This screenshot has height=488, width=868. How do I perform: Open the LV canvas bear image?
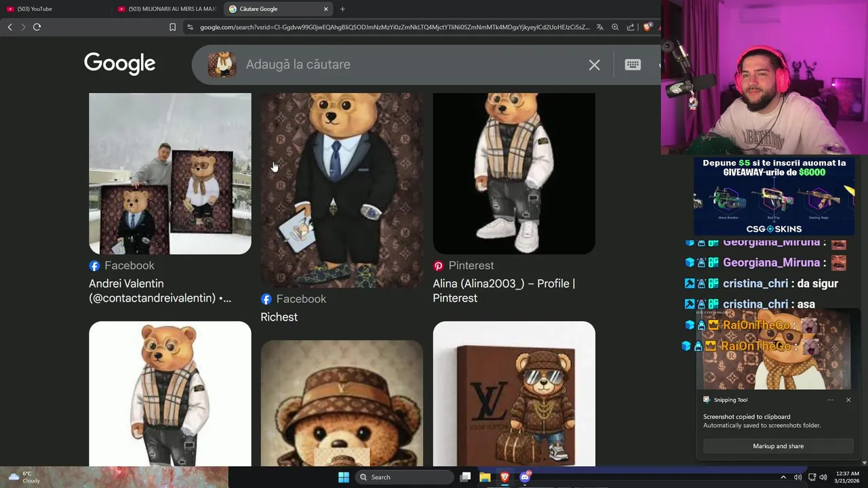tap(514, 394)
